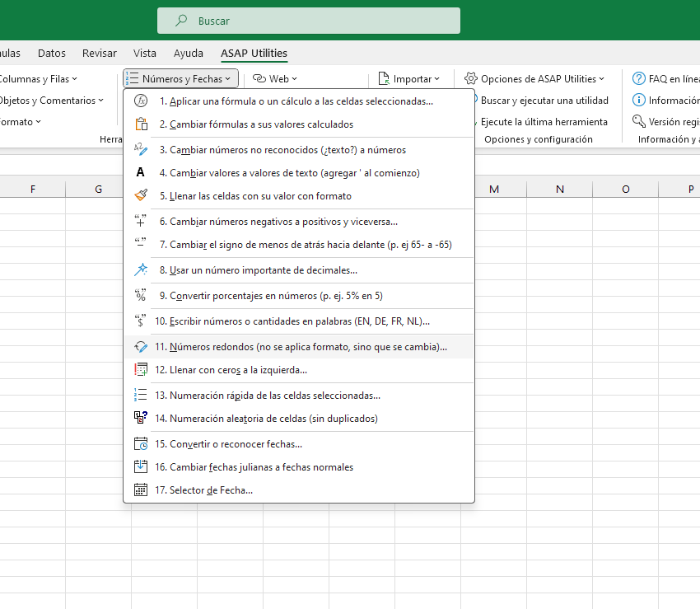The image size is (700, 609).
Task: Click the magic wand icon for decimales option
Action: pyautogui.click(x=141, y=270)
